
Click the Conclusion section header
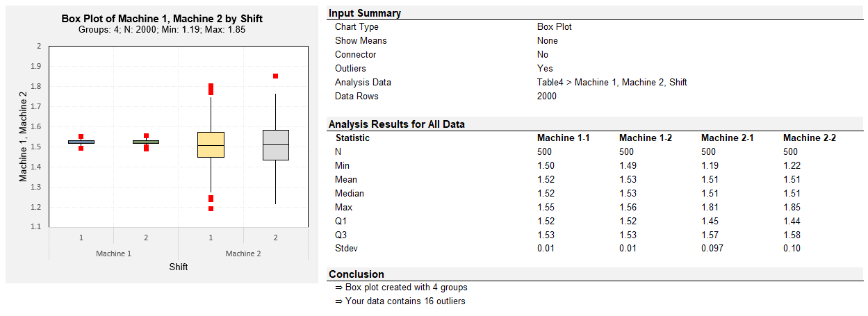(357, 274)
